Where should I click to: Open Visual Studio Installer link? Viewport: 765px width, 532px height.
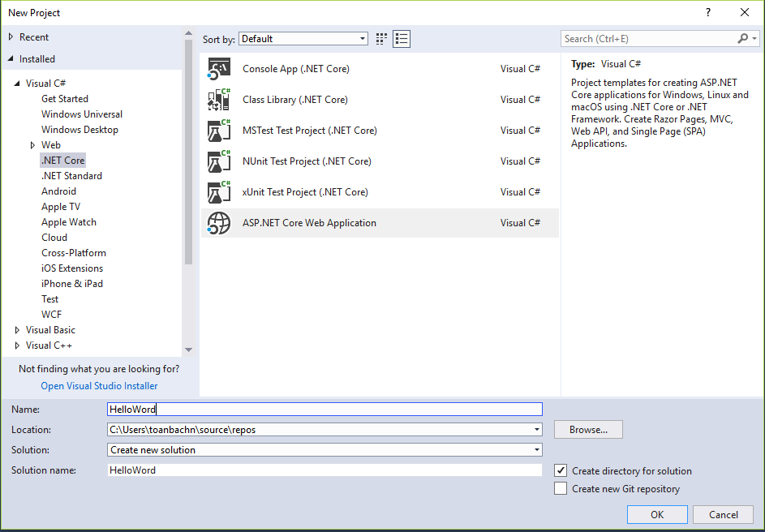point(99,386)
